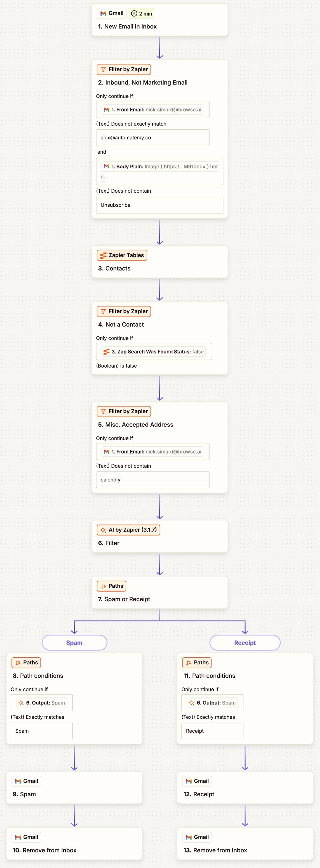Open step 6 Filter card

tap(159, 536)
